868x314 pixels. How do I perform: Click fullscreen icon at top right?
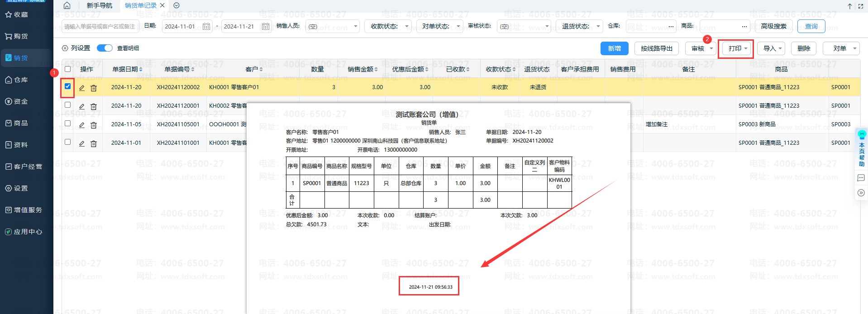[x=860, y=6]
